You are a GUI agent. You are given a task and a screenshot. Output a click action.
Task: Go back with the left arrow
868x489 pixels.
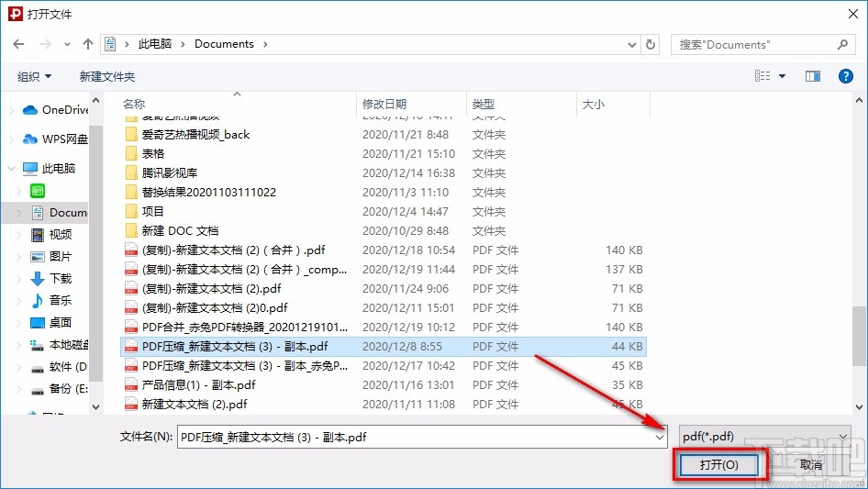[18, 44]
